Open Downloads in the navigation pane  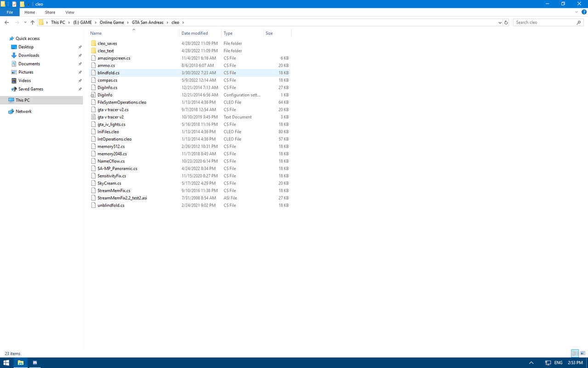tap(28, 55)
